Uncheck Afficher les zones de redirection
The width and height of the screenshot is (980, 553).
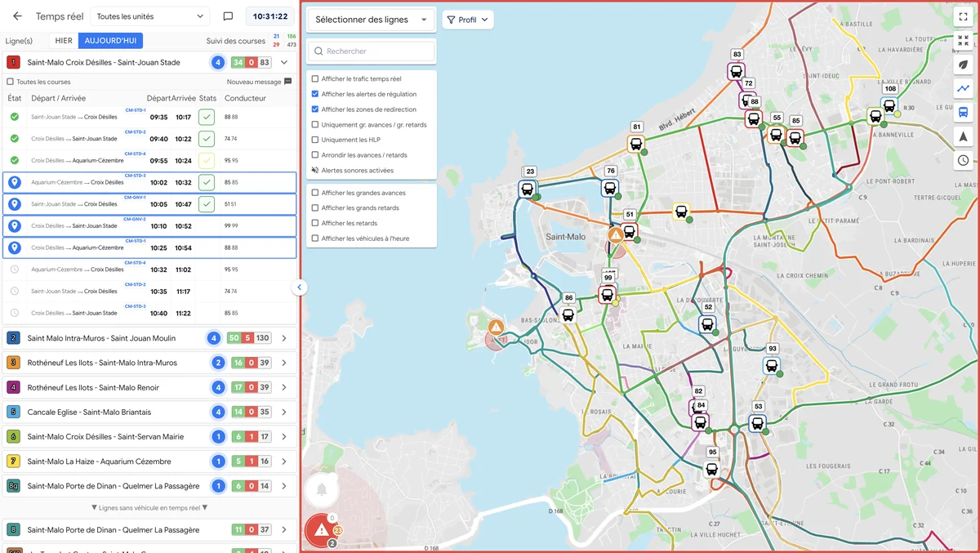click(x=315, y=109)
